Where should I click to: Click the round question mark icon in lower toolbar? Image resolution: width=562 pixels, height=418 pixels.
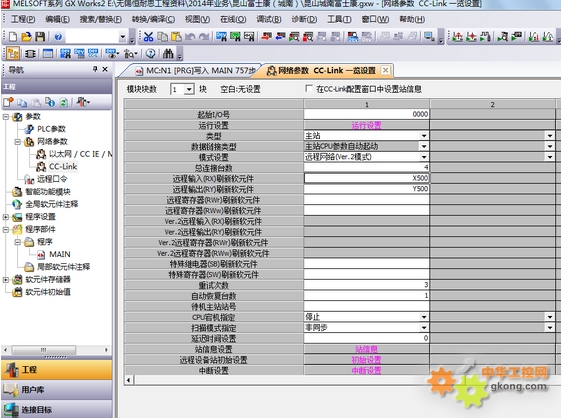[151, 54]
